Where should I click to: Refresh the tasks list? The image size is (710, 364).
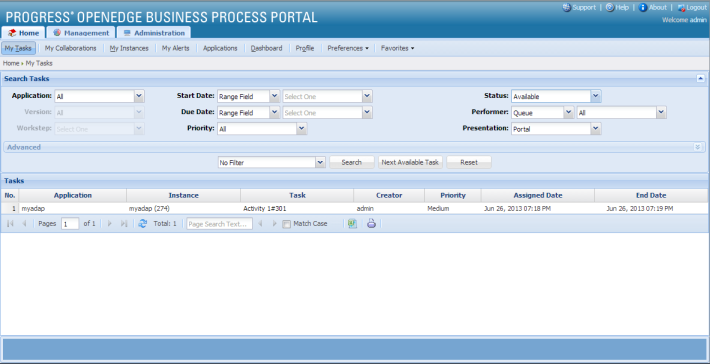pos(143,224)
